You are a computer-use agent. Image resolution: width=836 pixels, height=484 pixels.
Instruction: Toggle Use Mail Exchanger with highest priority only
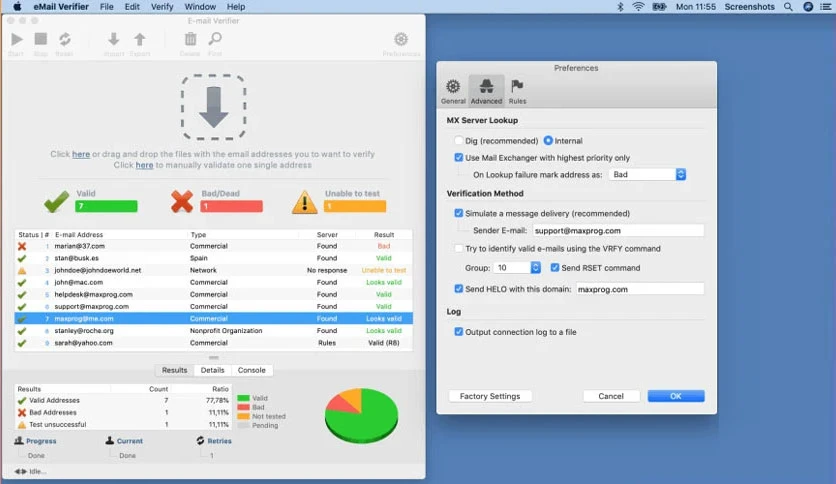tap(459, 157)
